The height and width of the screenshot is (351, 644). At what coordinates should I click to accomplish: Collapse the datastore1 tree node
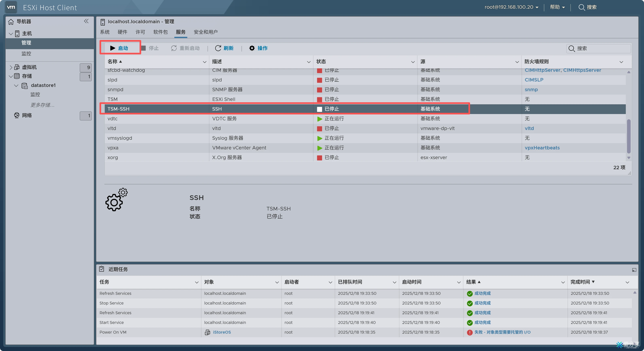pyautogui.click(x=16, y=86)
